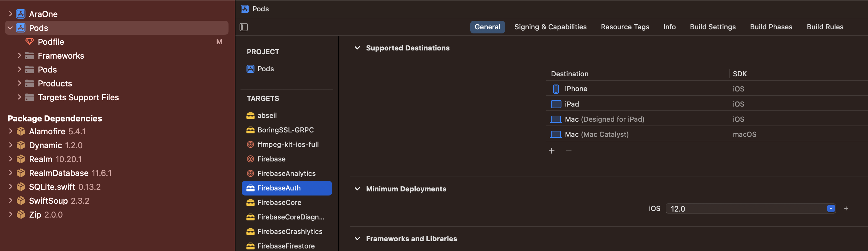Click the macOS SDK cell for Mac Catalyst
This screenshot has width=868, height=251.
(744, 134)
